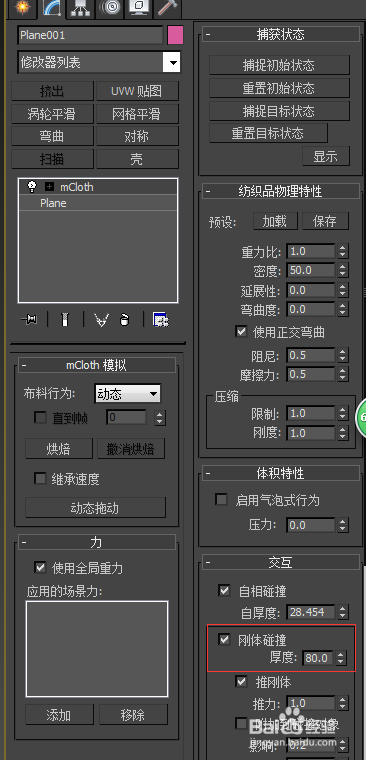
Task: Toggle the 使用正交弯曲 checkbox
Action: [x=241, y=332]
